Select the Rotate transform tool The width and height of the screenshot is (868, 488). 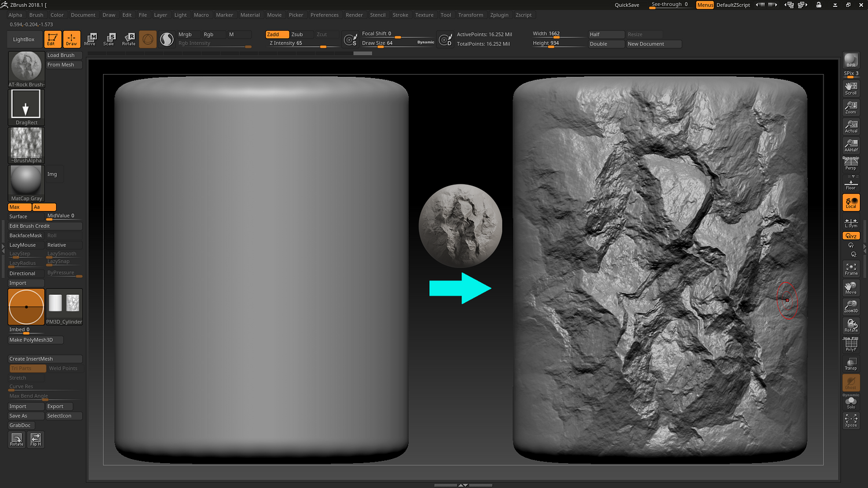pos(128,39)
